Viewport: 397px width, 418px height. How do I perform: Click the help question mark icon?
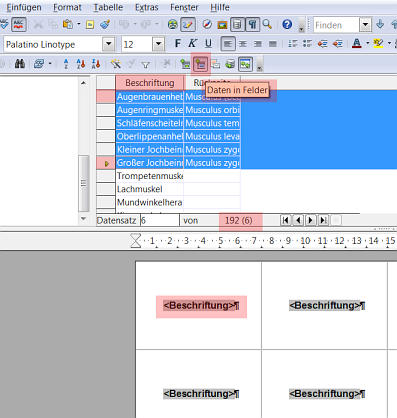click(287, 24)
